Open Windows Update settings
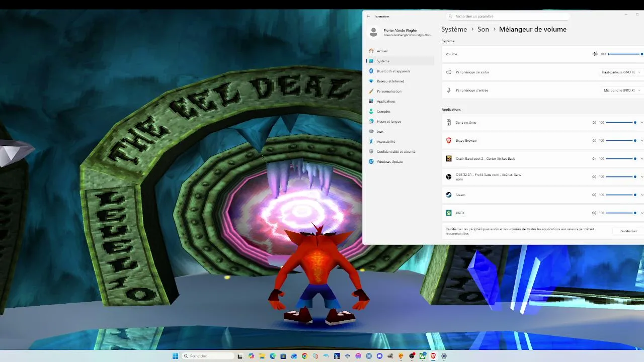644x362 pixels. [x=400, y=161]
